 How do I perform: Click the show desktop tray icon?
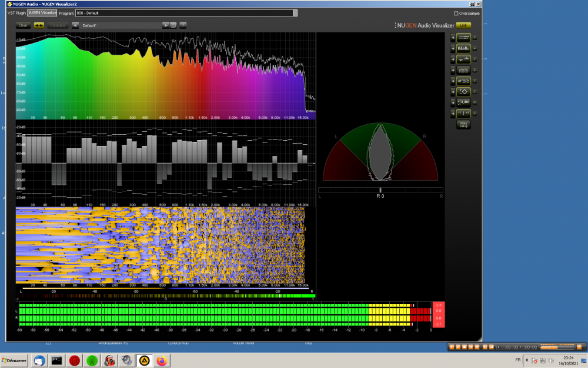click(x=584, y=361)
